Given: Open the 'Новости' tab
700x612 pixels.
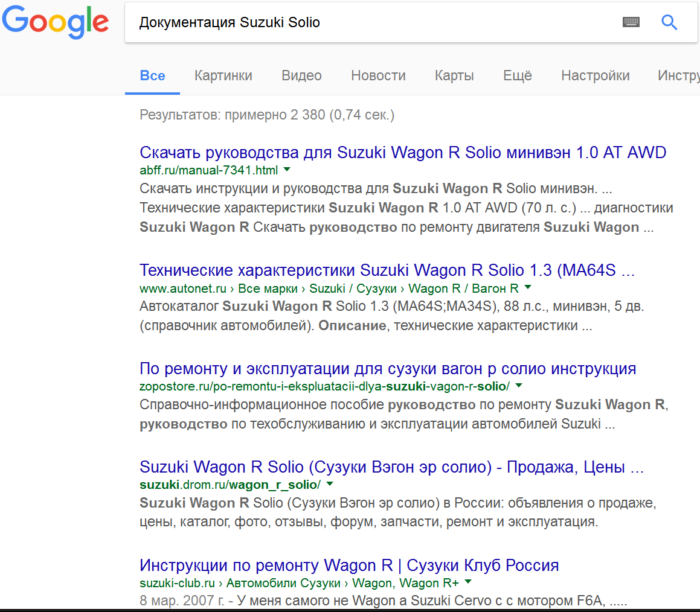Looking at the screenshot, I should (378, 75).
